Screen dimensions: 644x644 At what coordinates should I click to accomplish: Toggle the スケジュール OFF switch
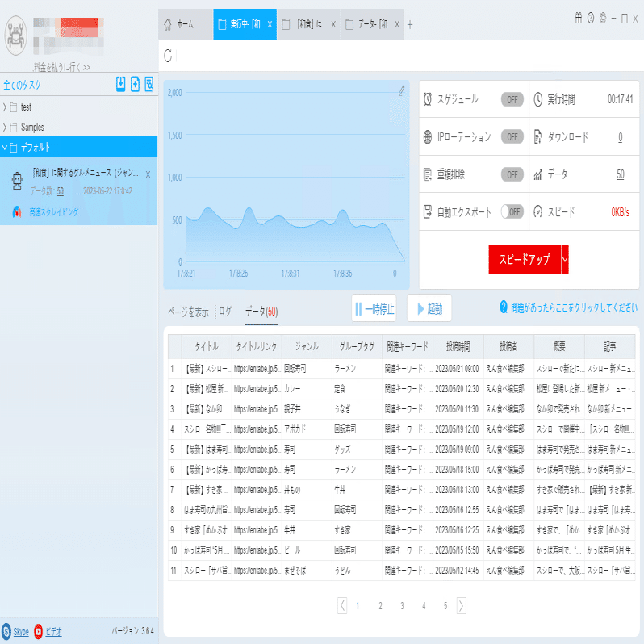pos(512,99)
